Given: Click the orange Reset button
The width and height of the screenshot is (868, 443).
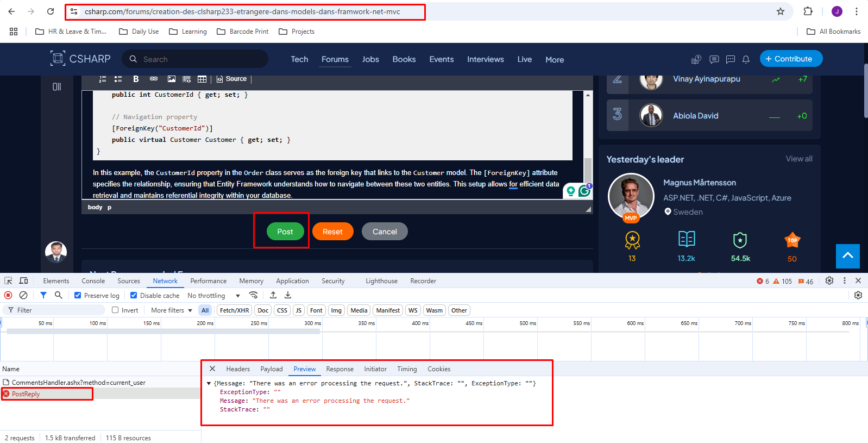Looking at the screenshot, I should tap(333, 232).
